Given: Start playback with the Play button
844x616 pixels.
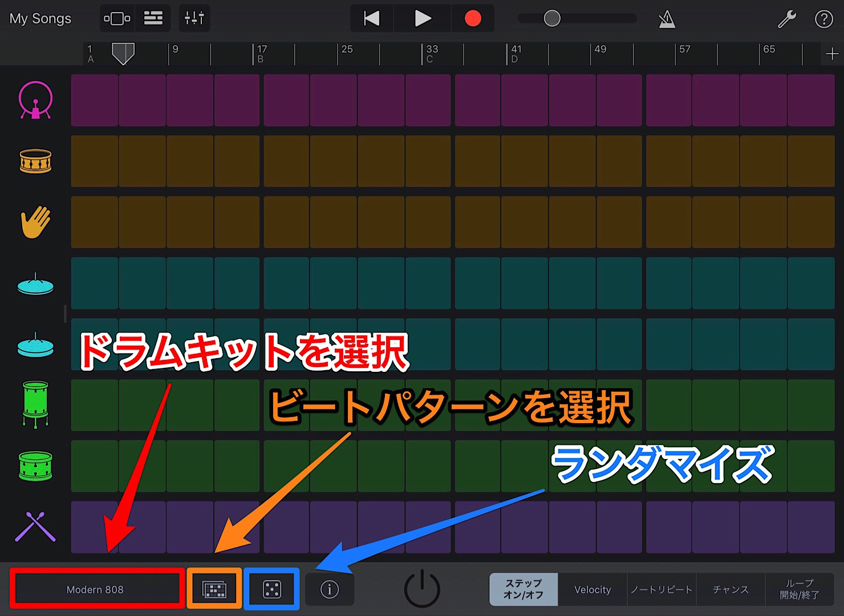Looking at the screenshot, I should [422, 18].
